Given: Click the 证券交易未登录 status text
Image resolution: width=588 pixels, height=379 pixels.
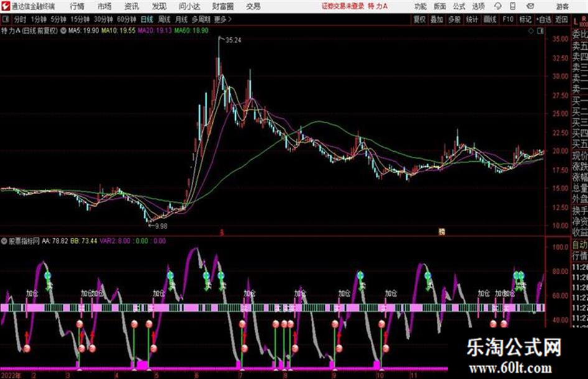Looking at the screenshot, I should click(x=343, y=6).
